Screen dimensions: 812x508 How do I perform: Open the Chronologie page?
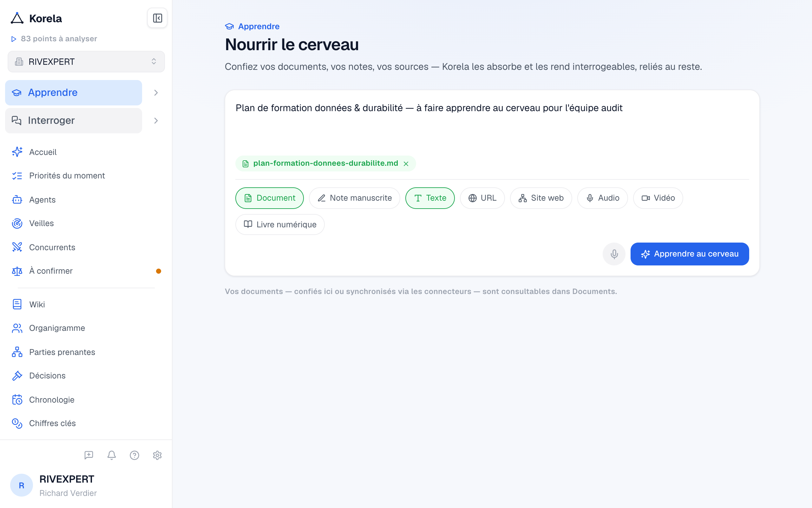pyautogui.click(x=52, y=400)
